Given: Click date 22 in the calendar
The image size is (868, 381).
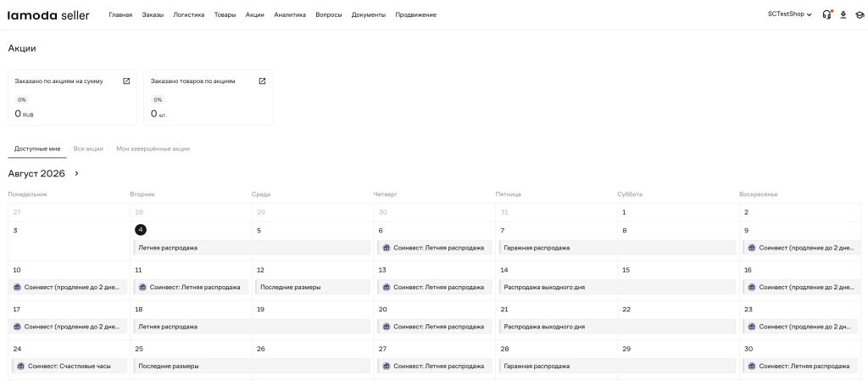Looking at the screenshot, I should 626,310.
